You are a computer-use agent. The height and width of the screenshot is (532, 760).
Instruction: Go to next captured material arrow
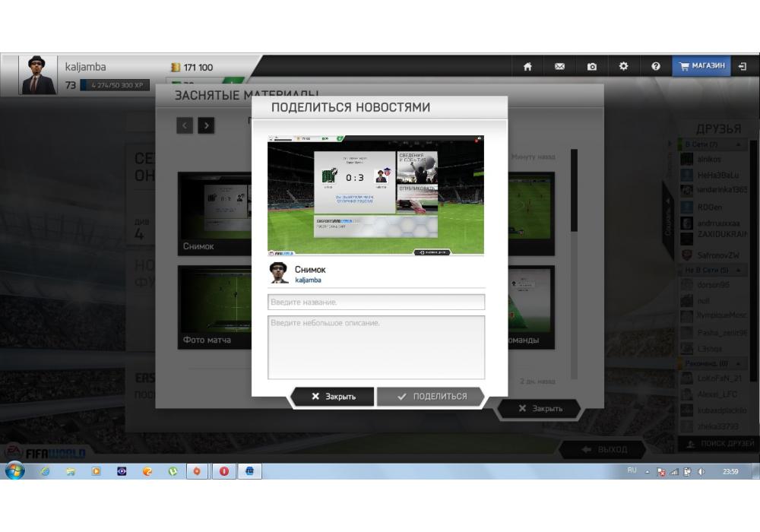(206, 125)
